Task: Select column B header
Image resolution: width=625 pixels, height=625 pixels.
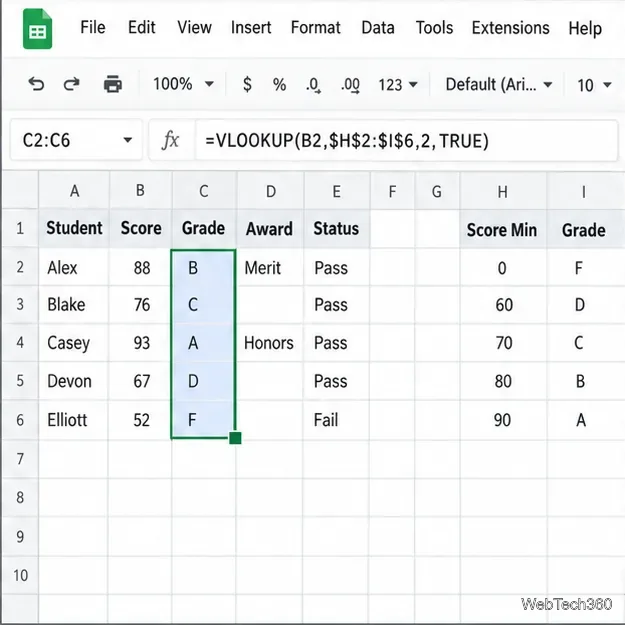Action: [140, 191]
